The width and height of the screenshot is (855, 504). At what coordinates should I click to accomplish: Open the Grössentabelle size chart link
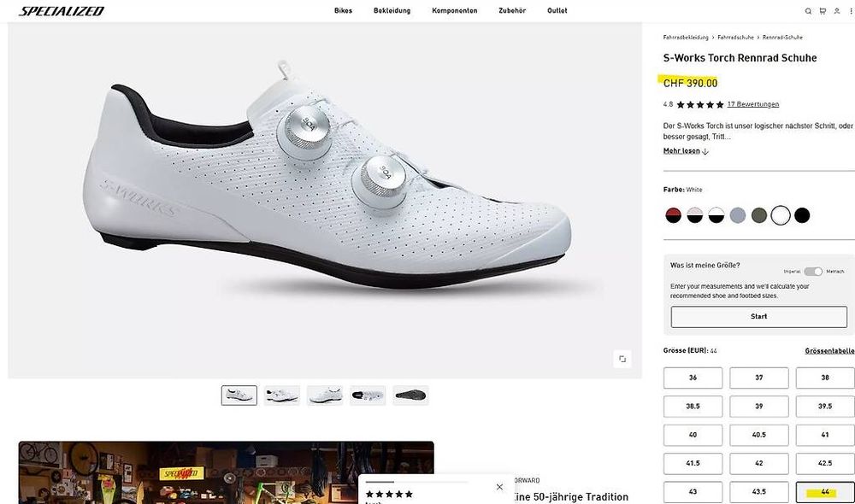point(829,351)
